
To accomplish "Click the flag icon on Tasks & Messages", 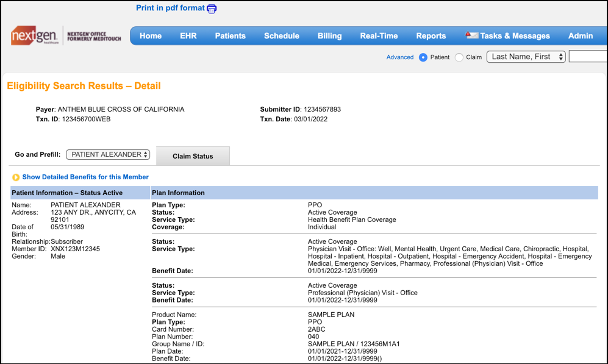I will [x=471, y=35].
